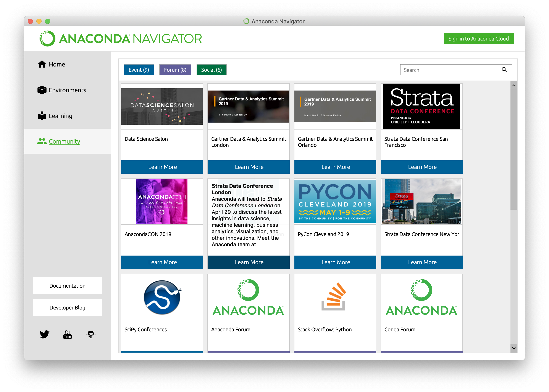Learn More about Strata Conference London
Screen dimensions: 549x392
[249, 262]
